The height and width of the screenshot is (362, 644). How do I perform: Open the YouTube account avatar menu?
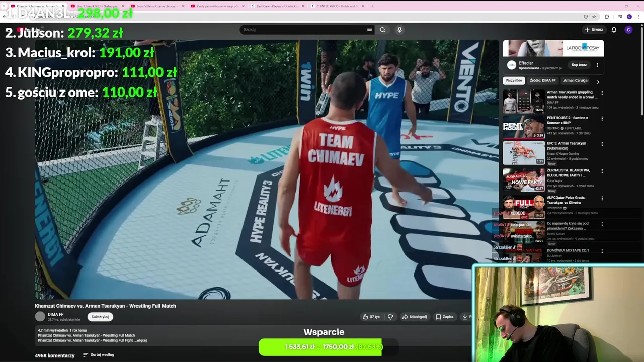[x=628, y=30]
